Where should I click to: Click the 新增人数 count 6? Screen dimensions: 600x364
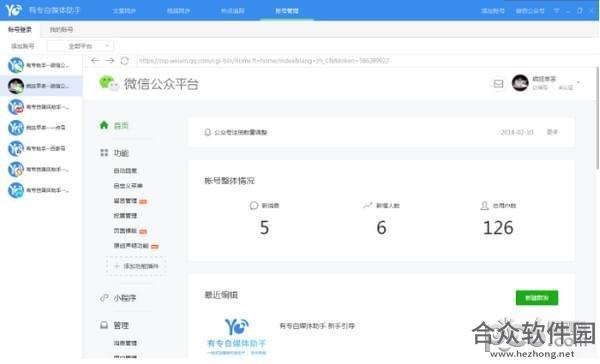pos(381,228)
